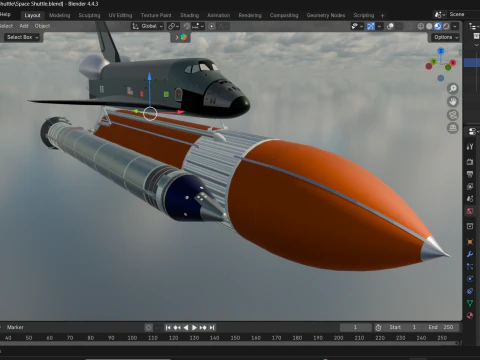The image size is (480, 360).
Task: Toggle X-ray mode
Action: [410, 26]
